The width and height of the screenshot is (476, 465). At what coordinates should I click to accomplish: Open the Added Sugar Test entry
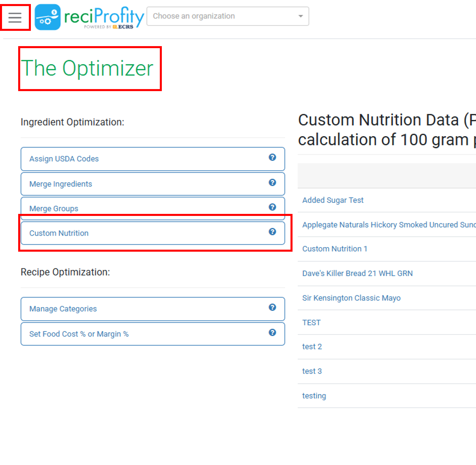click(x=333, y=200)
